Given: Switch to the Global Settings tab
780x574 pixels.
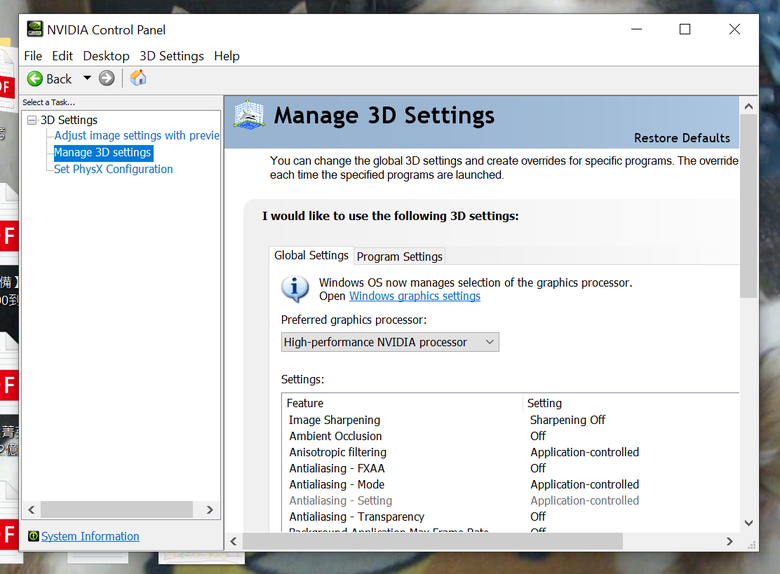Looking at the screenshot, I should coord(311,255).
